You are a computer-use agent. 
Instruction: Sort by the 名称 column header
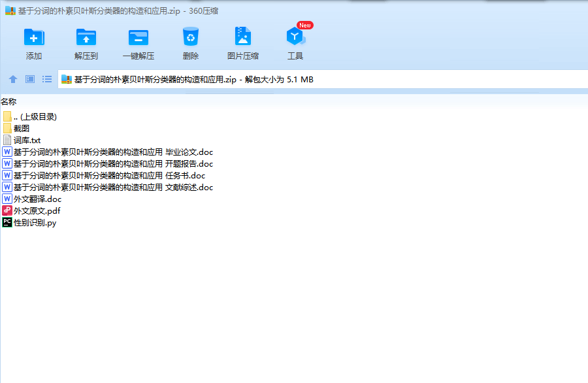[x=8, y=102]
